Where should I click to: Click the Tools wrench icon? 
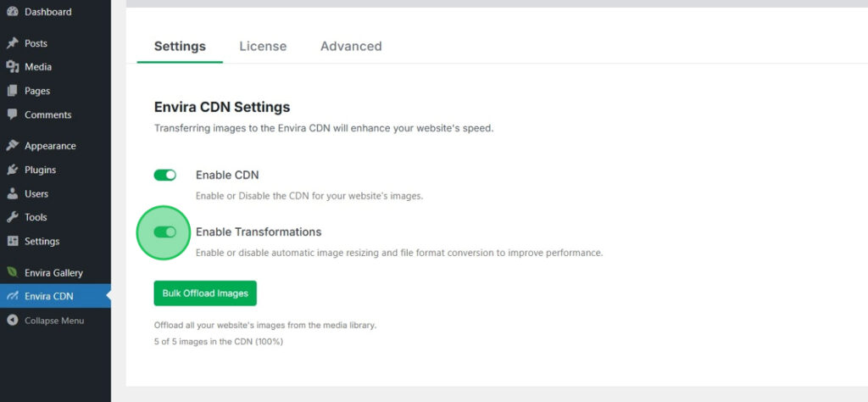(x=12, y=217)
